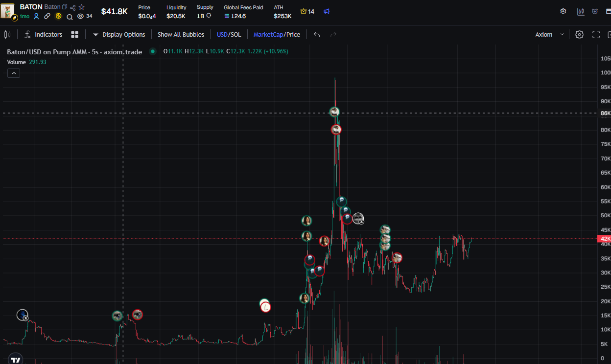Open the developer profile person icon
Viewport: 611px width, 364px height.
pyautogui.click(x=36, y=16)
